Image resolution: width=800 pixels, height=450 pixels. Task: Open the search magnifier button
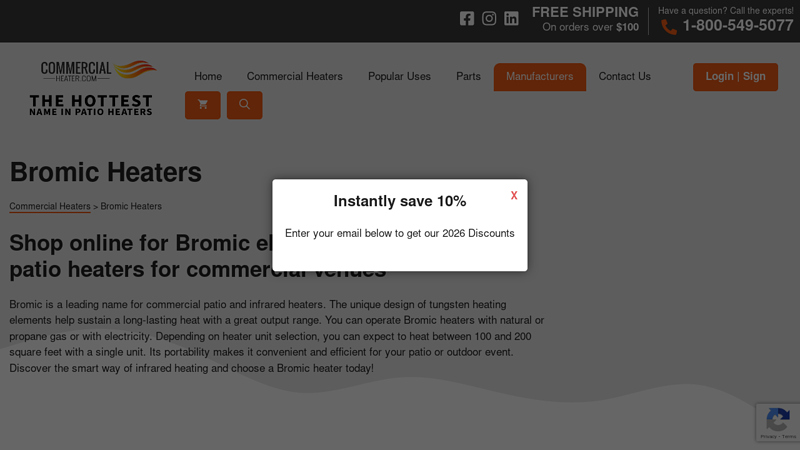point(244,105)
